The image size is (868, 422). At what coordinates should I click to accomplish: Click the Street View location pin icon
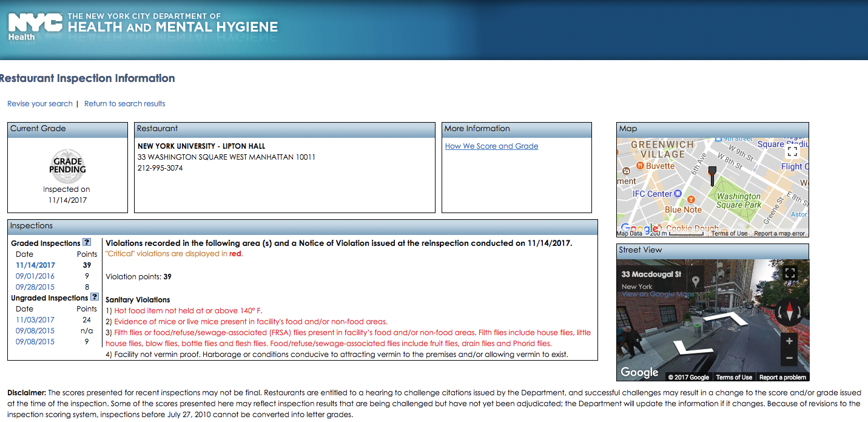(696, 281)
